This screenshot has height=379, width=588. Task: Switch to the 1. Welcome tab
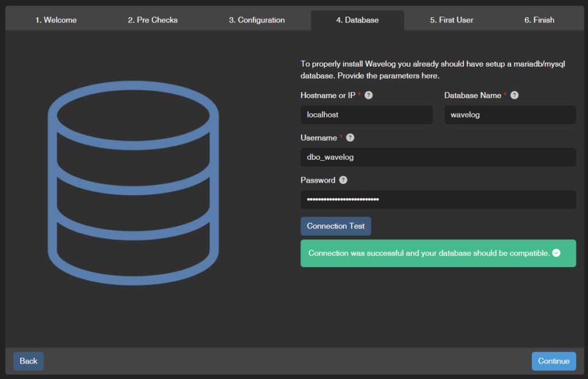click(56, 20)
